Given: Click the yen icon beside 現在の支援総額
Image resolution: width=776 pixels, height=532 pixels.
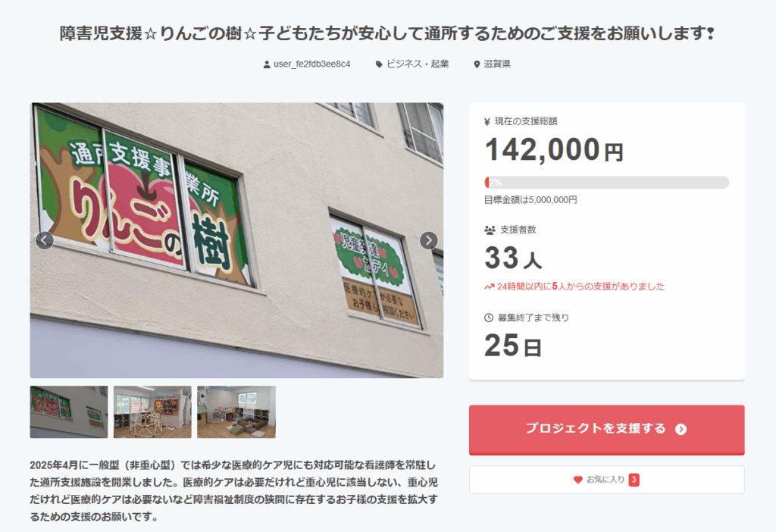Looking at the screenshot, I should tap(487, 121).
